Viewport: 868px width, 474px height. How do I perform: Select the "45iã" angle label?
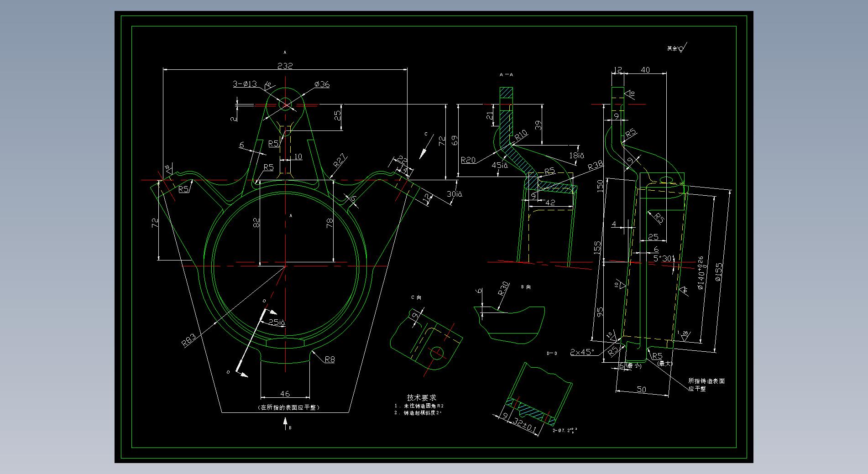point(500,165)
